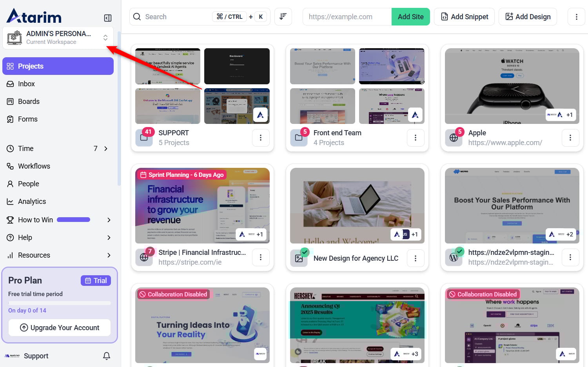Open options for New Design for Agency LLC
Image resolution: width=588 pixels, height=367 pixels.
tap(416, 258)
